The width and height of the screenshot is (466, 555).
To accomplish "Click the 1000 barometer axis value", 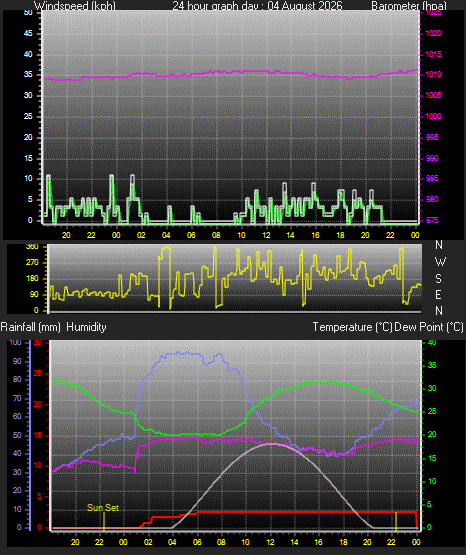I will pos(433,116).
